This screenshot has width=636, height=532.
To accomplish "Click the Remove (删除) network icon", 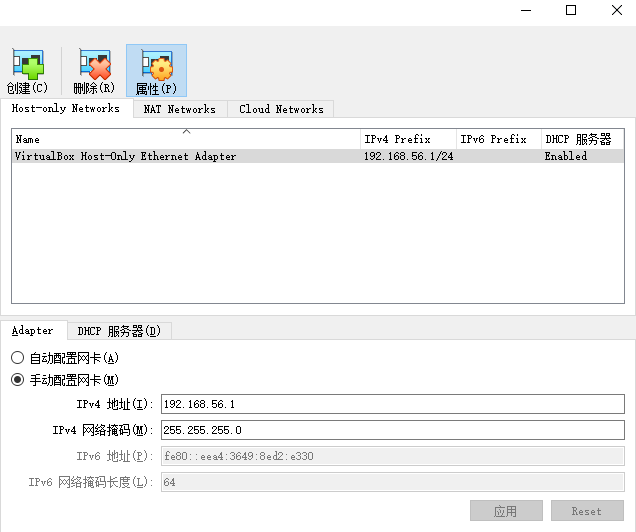I will click(x=93, y=66).
